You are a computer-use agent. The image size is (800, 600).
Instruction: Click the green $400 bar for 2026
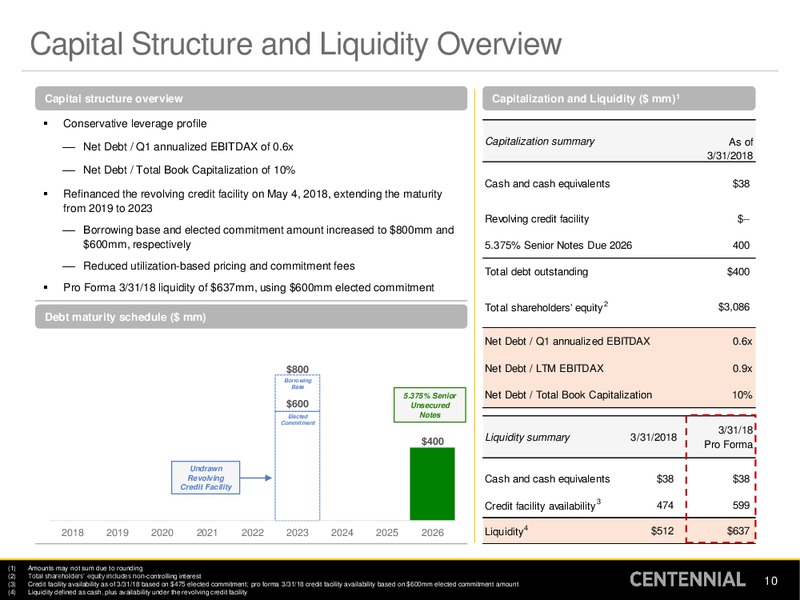432,484
